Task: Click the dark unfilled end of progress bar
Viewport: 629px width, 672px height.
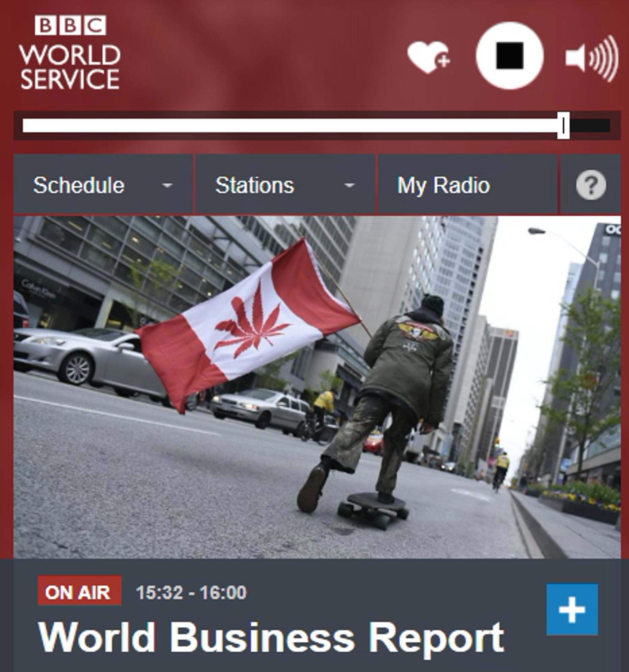Action: (590, 126)
